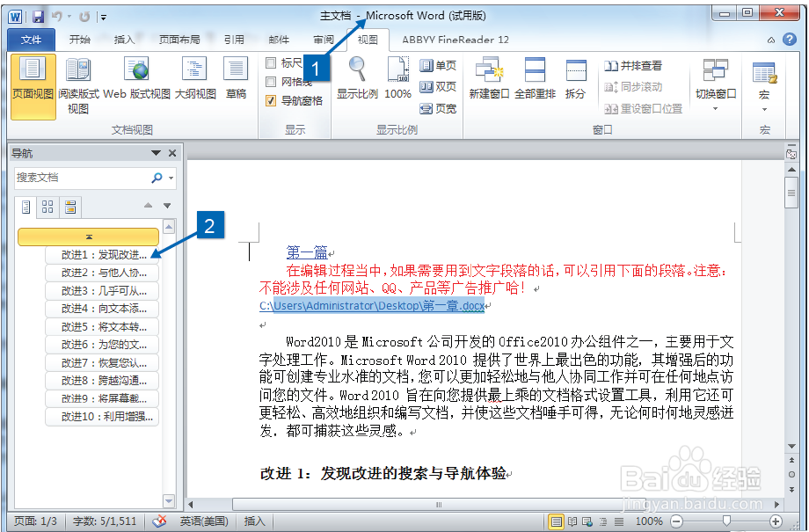Go to previous heading with up triangle
Screen dimensions: 809x532
148,206
